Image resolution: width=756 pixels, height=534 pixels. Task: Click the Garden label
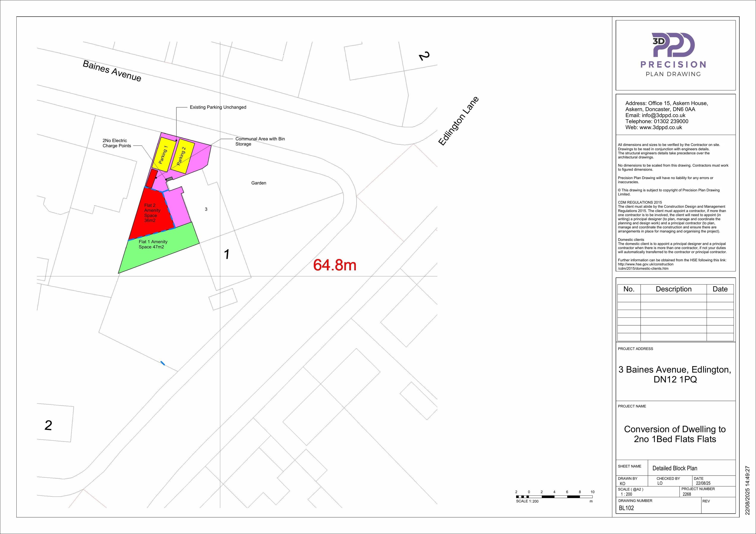click(259, 183)
